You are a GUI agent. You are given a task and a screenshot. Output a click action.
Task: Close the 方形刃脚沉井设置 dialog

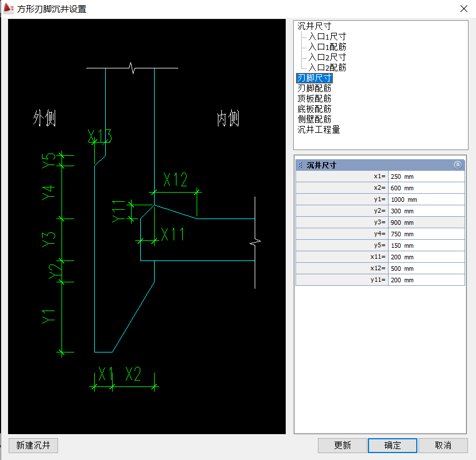pyautogui.click(x=463, y=9)
